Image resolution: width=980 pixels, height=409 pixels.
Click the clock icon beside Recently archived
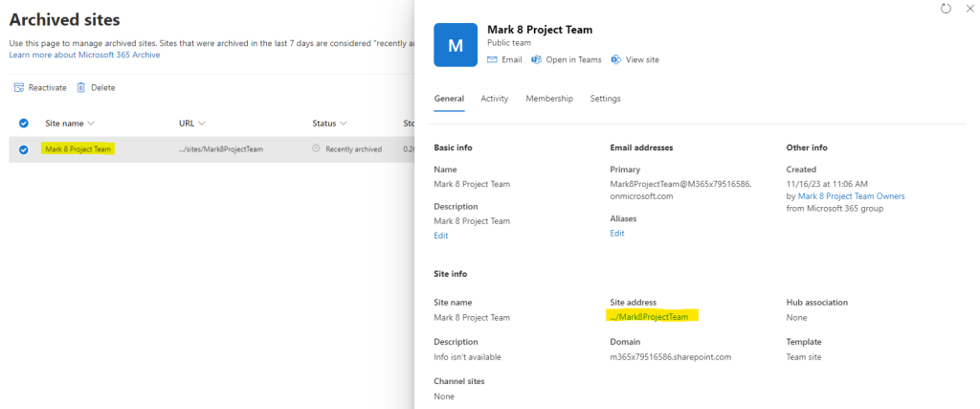click(316, 148)
